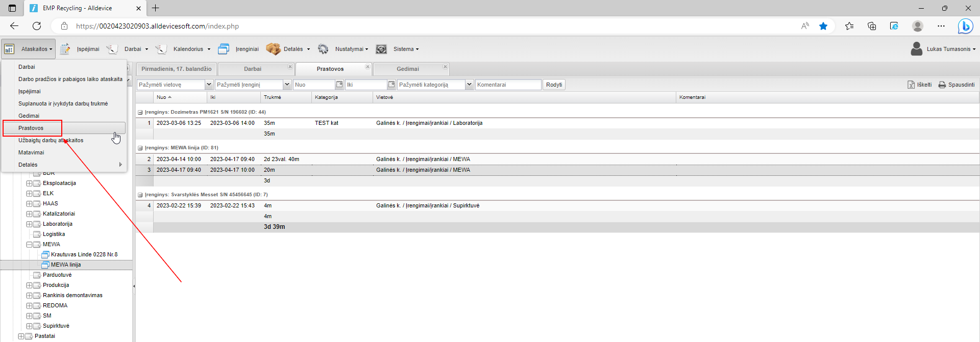The image size is (980, 342).
Task: Click the Iškelti export button
Action: point(919,85)
